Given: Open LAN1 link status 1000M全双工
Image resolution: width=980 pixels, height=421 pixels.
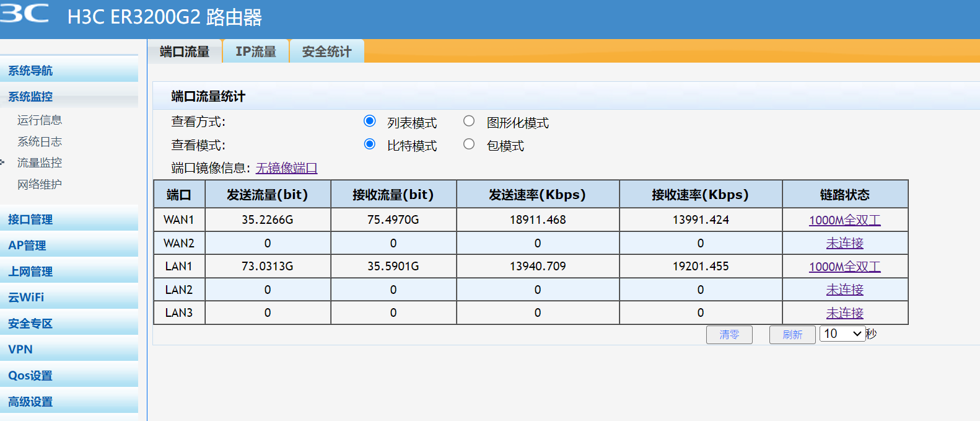Looking at the screenshot, I should (845, 267).
